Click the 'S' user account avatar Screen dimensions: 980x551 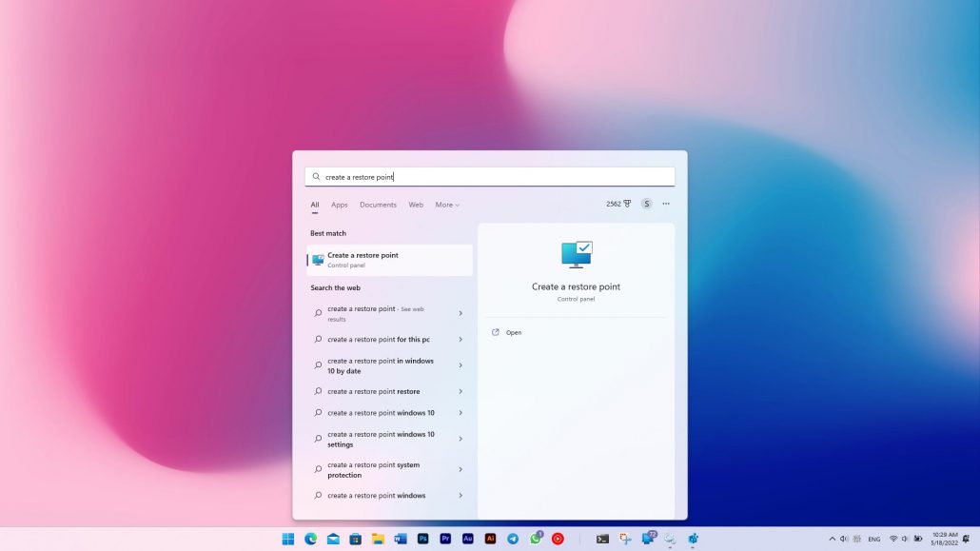pyautogui.click(x=647, y=204)
